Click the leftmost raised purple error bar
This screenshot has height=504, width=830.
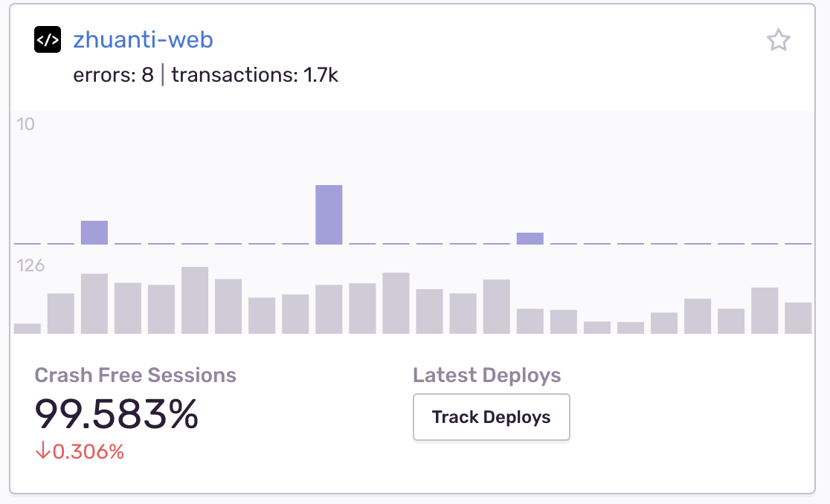tap(94, 233)
